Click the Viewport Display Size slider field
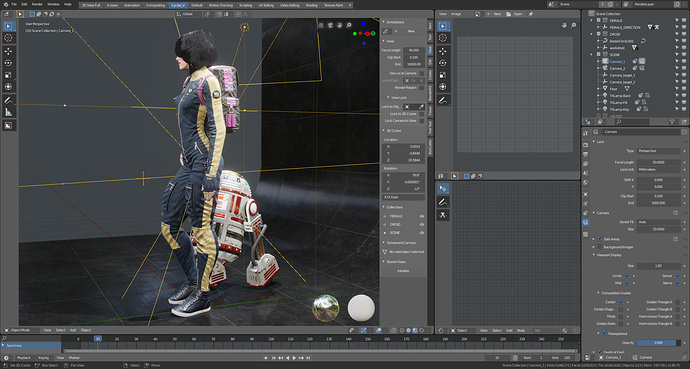Image resolution: width=690 pixels, height=369 pixels. [658, 266]
